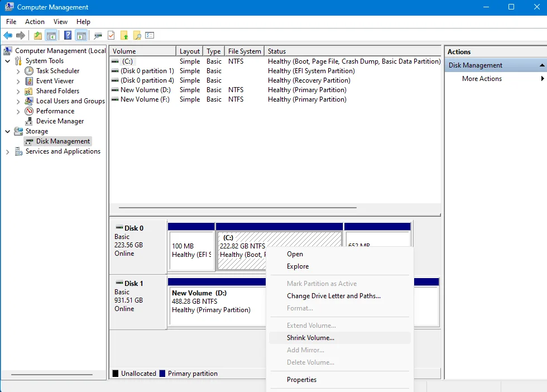Click the page-with-red-checkmark toolbar icon
The width and height of the screenshot is (547, 392).
pos(111,35)
